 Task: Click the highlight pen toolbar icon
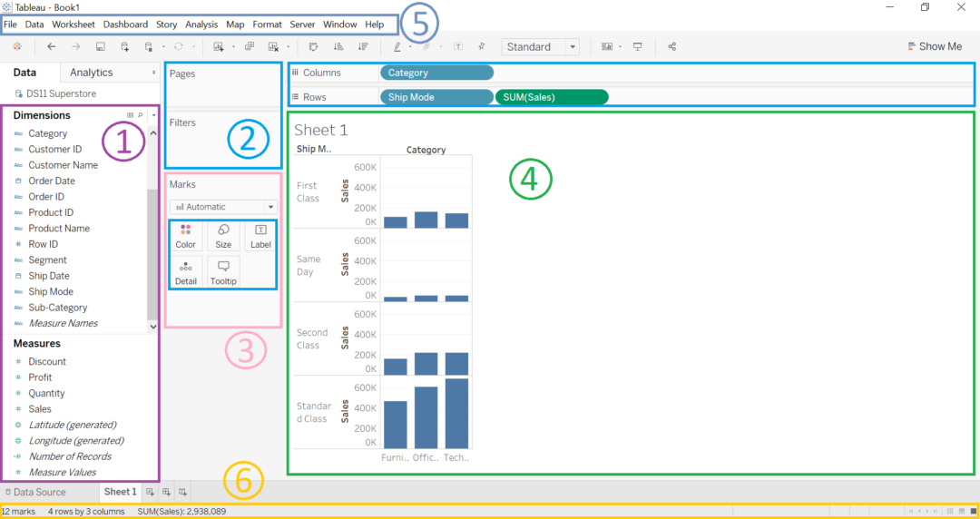point(397,46)
